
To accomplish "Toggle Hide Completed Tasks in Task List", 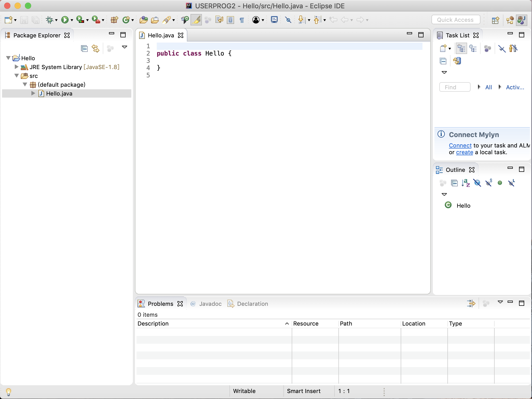I will click(x=502, y=49).
